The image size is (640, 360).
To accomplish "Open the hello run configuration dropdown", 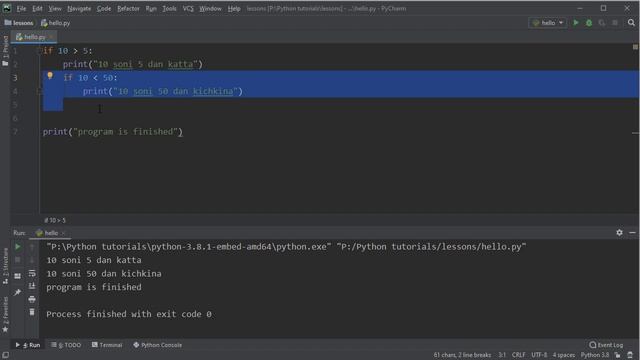I will pos(547,23).
